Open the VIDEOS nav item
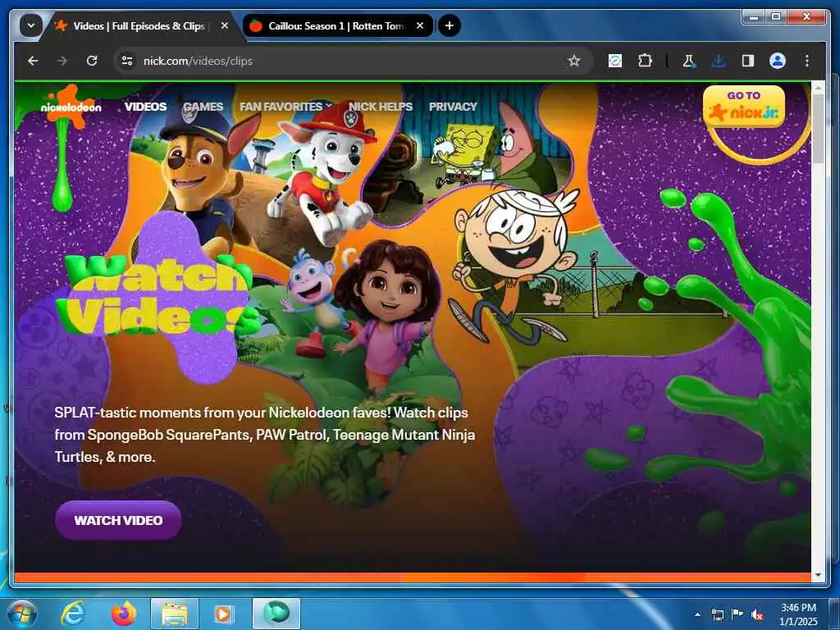This screenshot has width=840, height=630. click(146, 107)
